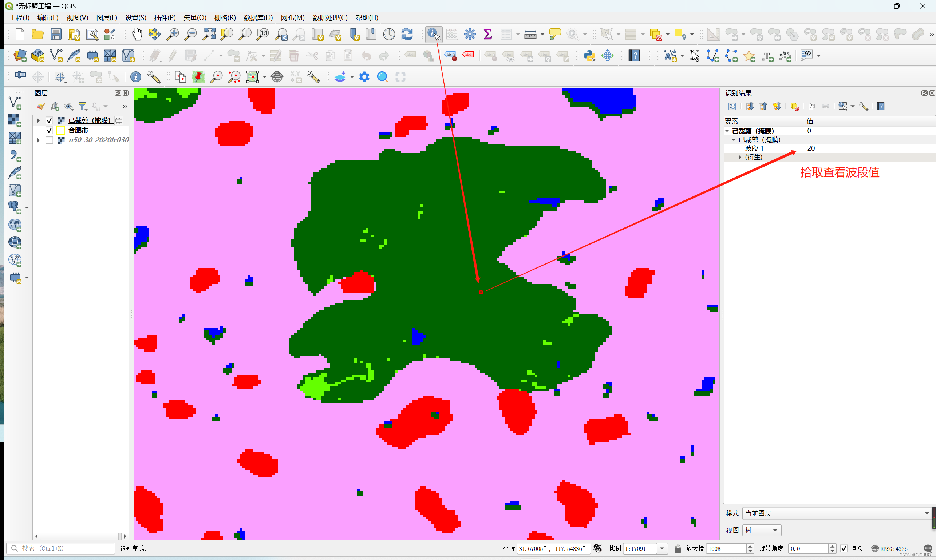Open the Data Source Manager icon
This screenshot has height=560, width=936.
(20, 56)
